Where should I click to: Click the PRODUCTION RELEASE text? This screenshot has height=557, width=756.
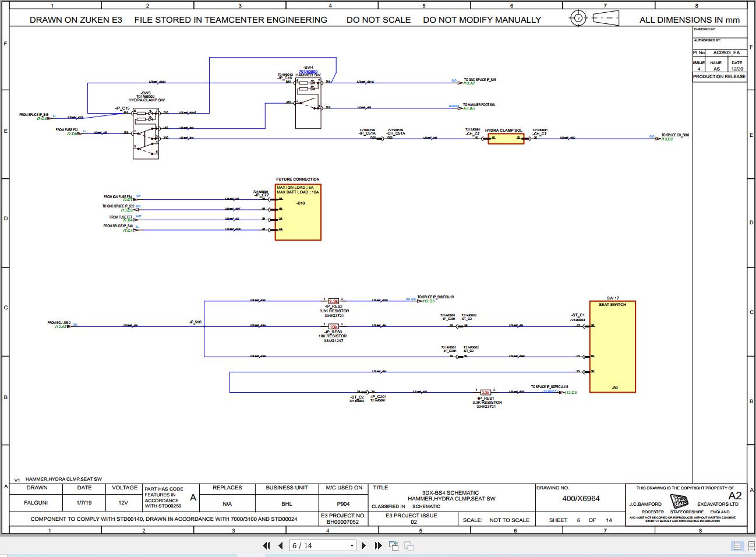click(719, 76)
